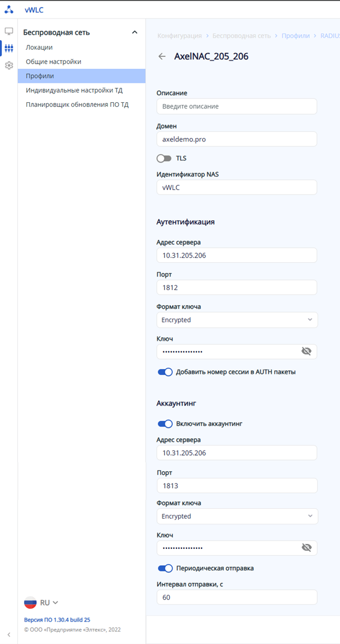Open the configuration sliders sidebar icon
Viewport: 340px width, 644px height.
(9, 48)
